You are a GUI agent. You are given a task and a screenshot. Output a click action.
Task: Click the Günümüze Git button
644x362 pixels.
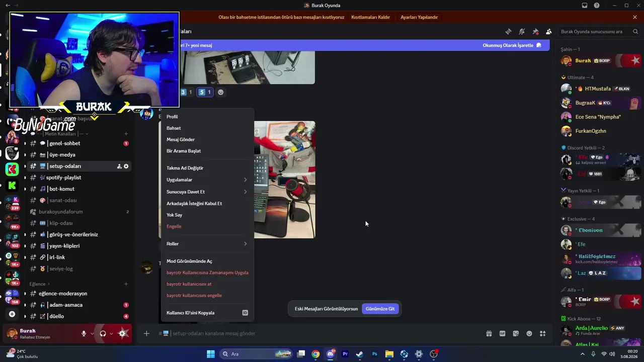tap(380, 309)
